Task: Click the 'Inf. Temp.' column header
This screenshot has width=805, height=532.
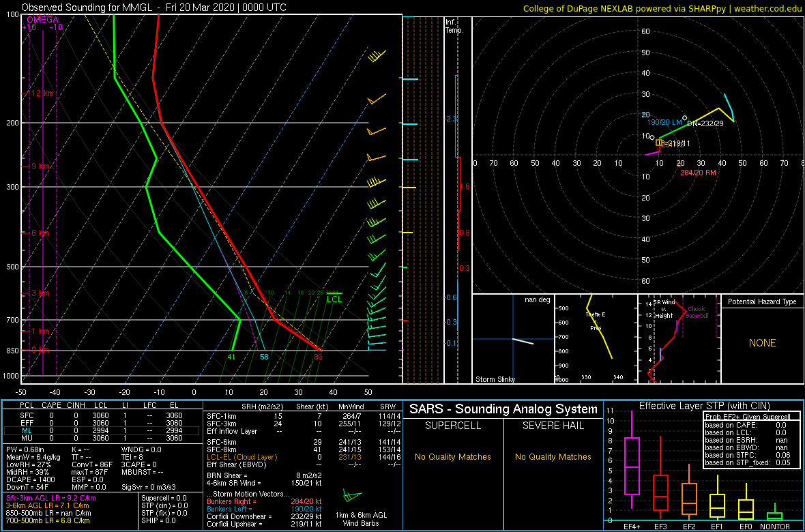Action: 455,26
